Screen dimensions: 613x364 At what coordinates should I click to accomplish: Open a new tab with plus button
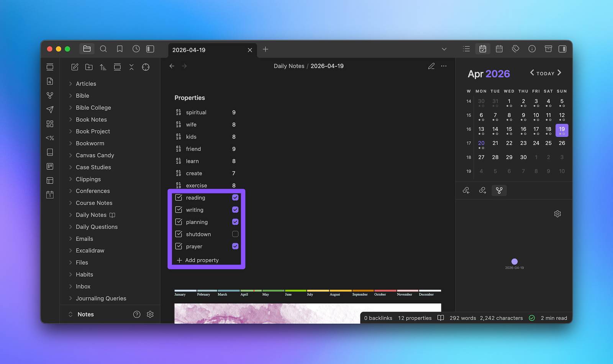(265, 49)
